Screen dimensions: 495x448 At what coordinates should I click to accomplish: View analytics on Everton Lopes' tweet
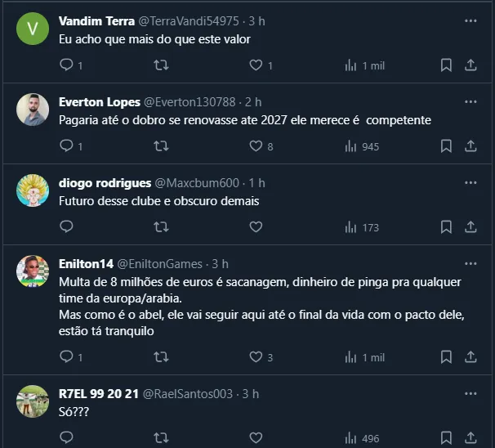click(351, 146)
